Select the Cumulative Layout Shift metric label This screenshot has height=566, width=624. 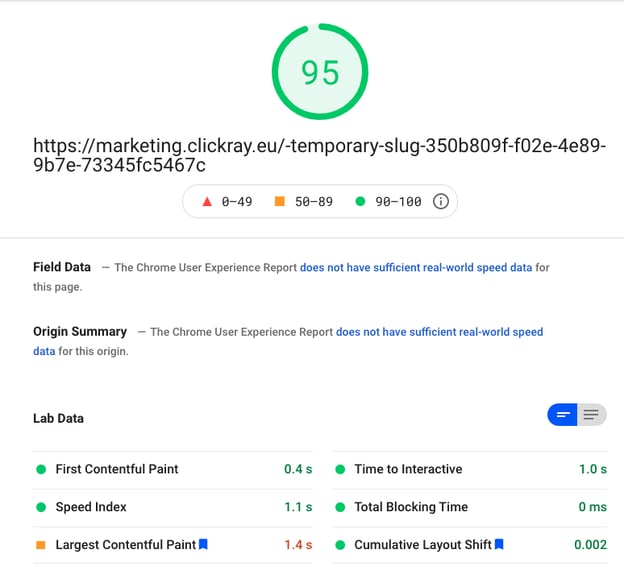pos(421,545)
